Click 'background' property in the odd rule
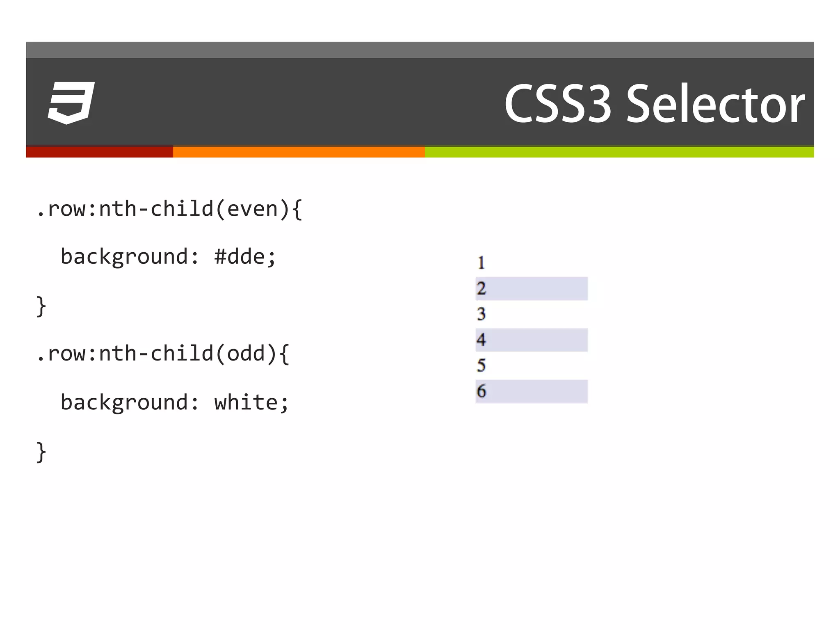The width and height of the screenshot is (840, 630). (124, 402)
